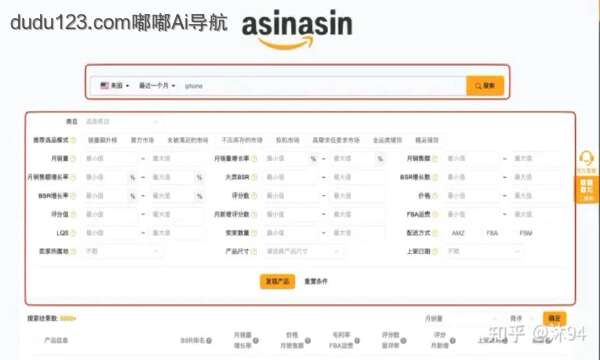Select the 投机市场 recommended mode tab
The height and width of the screenshot is (360, 600).
287,140
